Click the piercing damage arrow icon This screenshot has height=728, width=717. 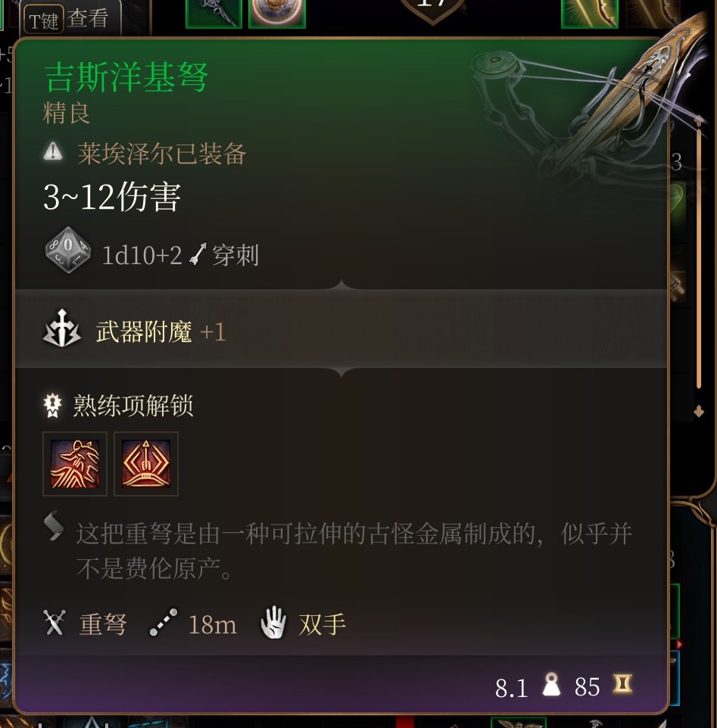(198, 254)
